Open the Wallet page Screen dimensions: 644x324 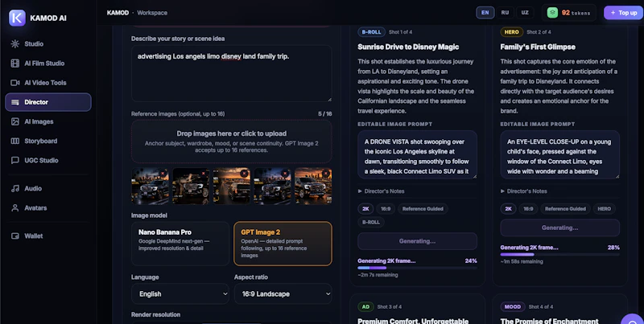(48, 236)
